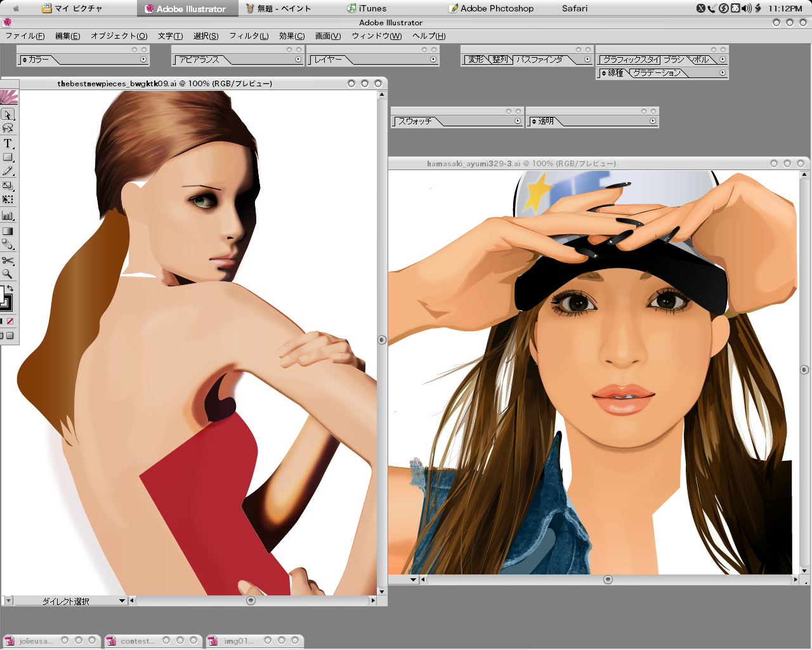Select the Zoom magnifier tool

(8, 274)
